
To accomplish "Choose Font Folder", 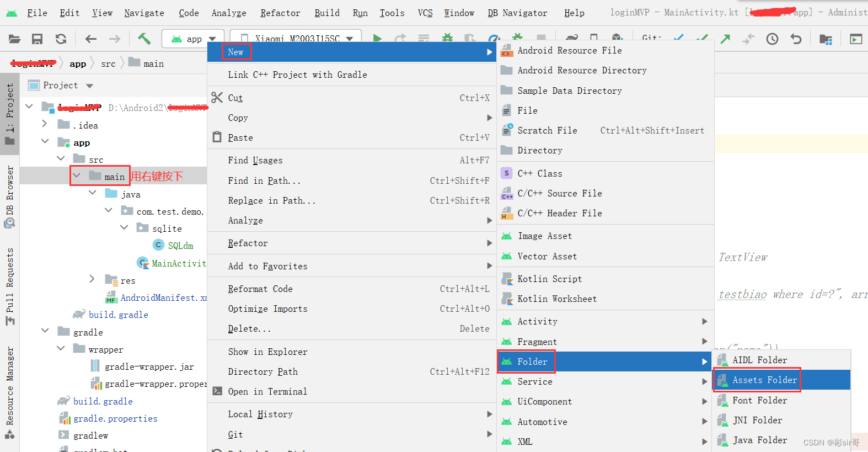I will (782, 400).
